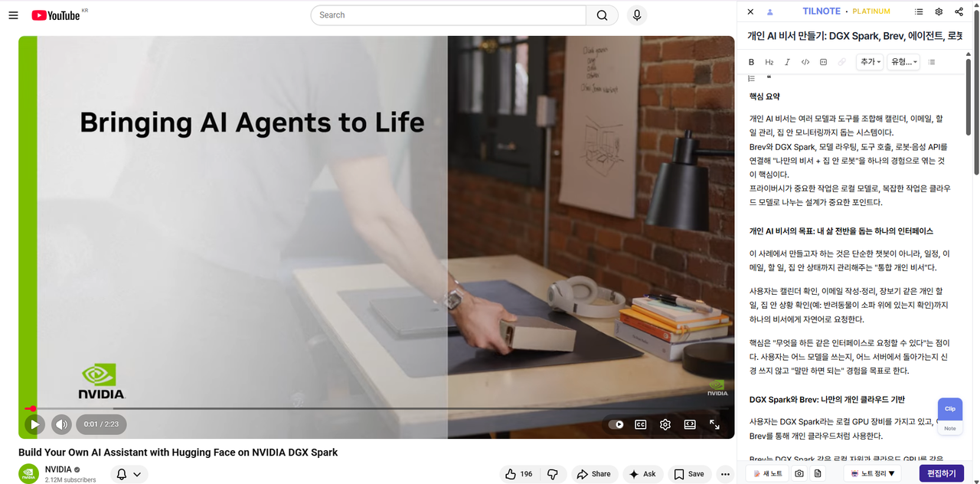Open Tilnote settings gear

click(939, 11)
